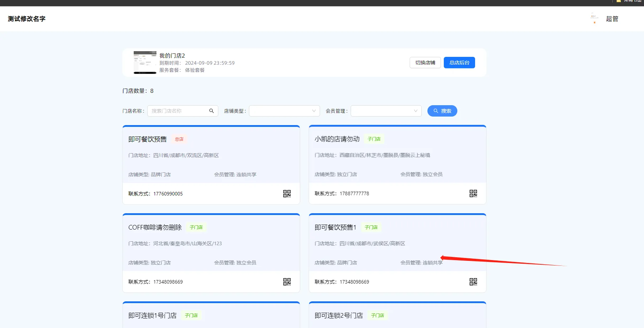Open the 店铺类型 dropdown
This screenshot has height=328, width=644.
(284, 111)
